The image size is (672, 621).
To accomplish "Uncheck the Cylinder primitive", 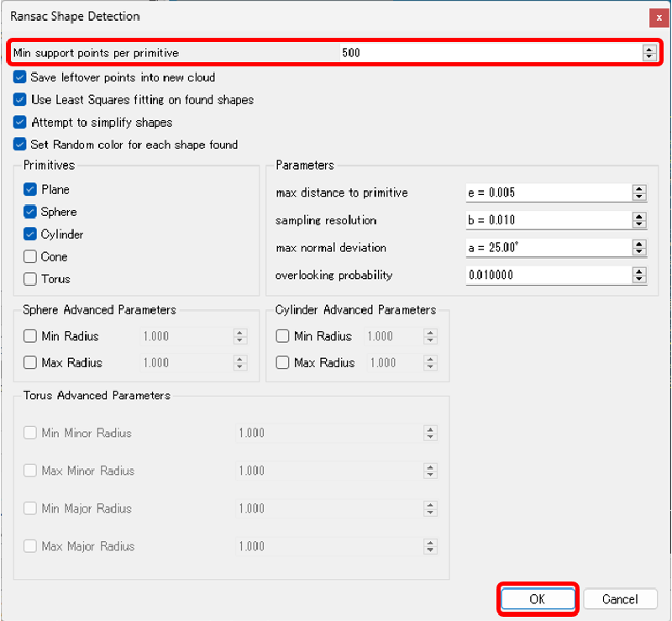I will [x=30, y=234].
